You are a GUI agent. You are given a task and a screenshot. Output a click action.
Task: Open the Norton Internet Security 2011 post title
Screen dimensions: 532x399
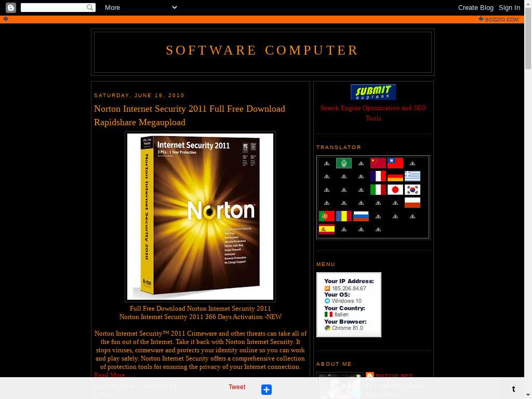pos(190,115)
